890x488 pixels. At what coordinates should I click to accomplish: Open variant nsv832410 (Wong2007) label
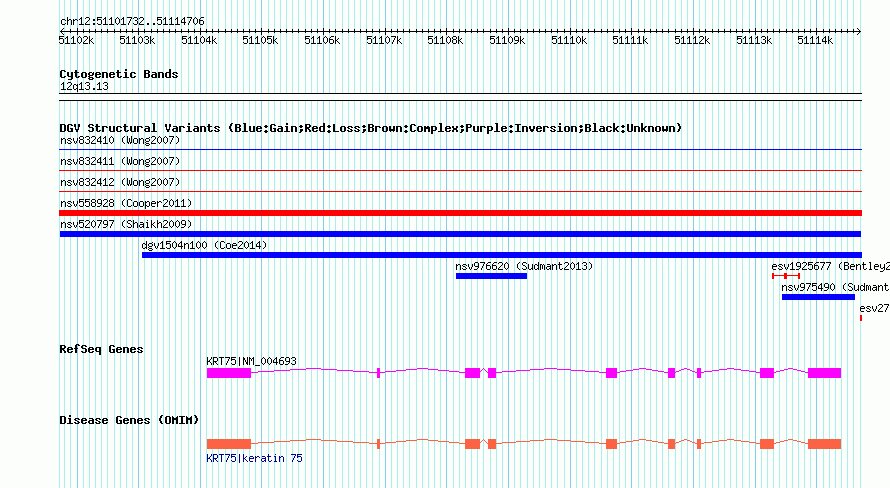[120, 141]
